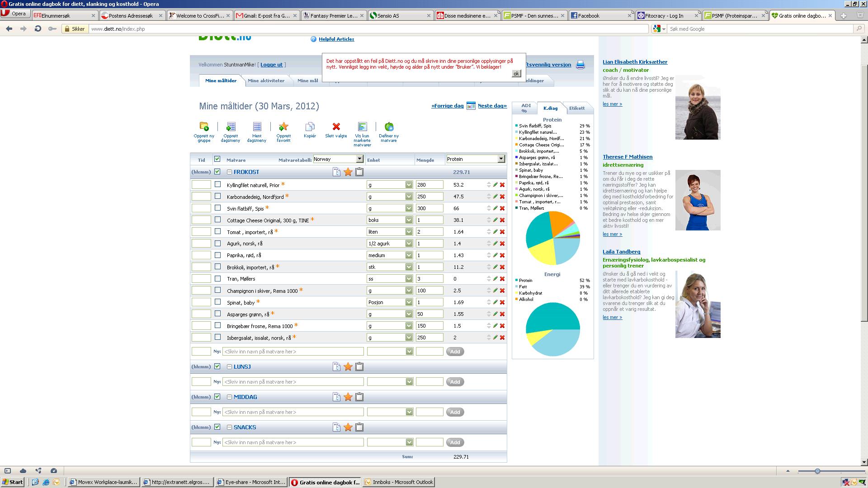Open the Windows Start button
868x488 pixels.
click(x=12, y=482)
